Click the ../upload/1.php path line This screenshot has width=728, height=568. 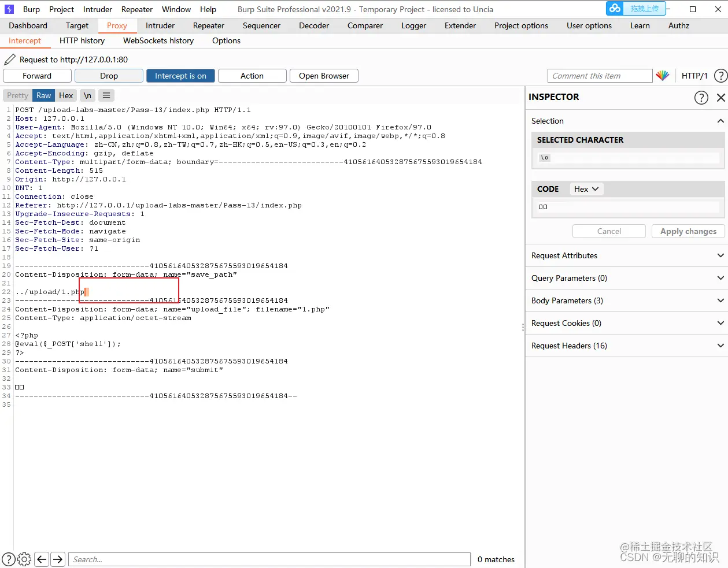pos(50,292)
